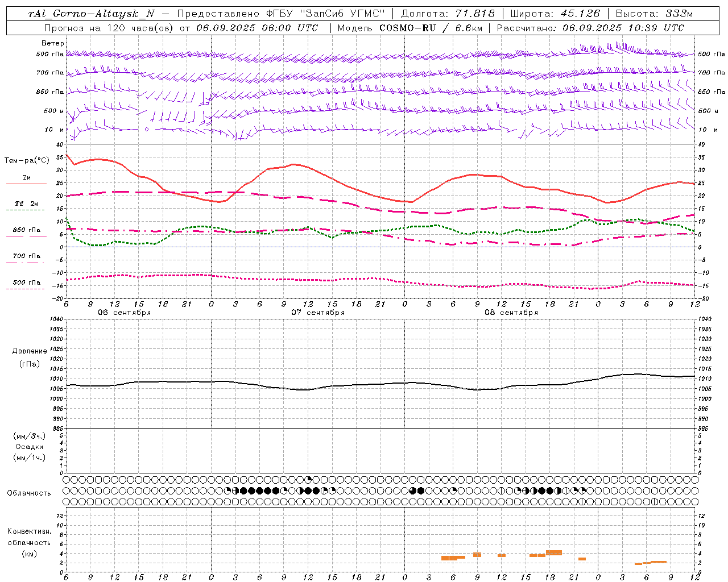Click the "Давление" pressure panel label
Screen dimensions: 728x582
(29, 351)
